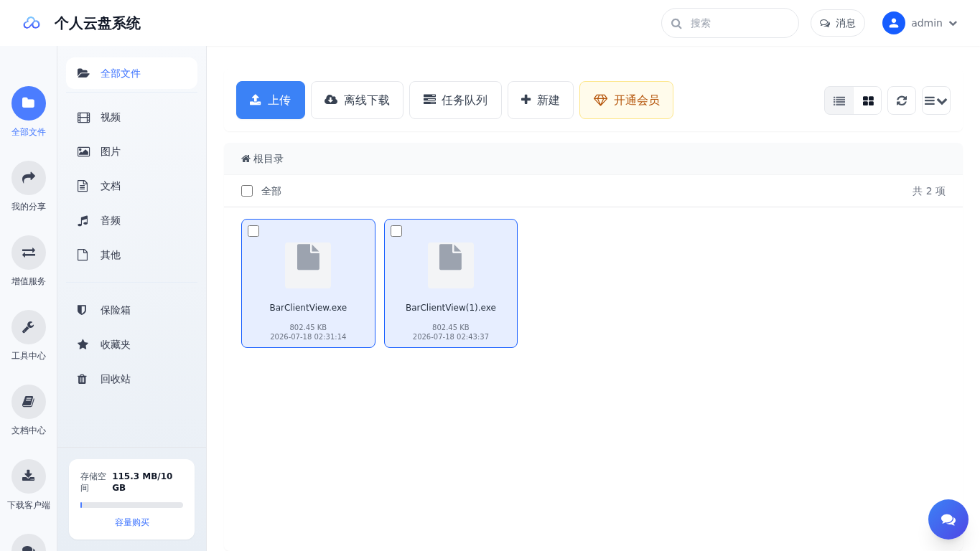Click the 图片 image icon
This screenshot has width=980, height=551.
pyautogui.click(x=83, y=152)
